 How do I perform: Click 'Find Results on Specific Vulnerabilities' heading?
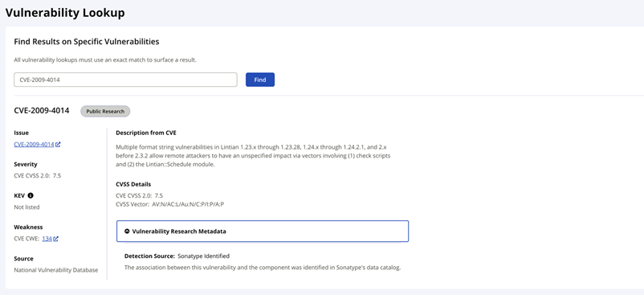click(87, 42)
